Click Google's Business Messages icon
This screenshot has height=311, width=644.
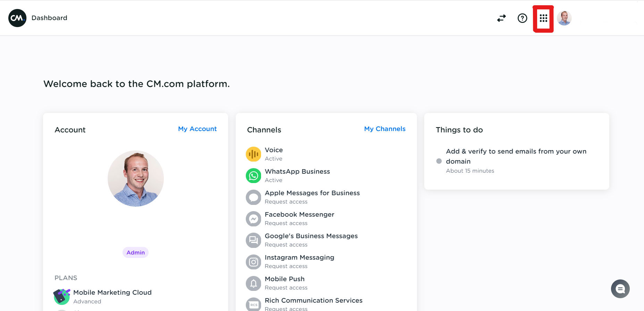253,240
